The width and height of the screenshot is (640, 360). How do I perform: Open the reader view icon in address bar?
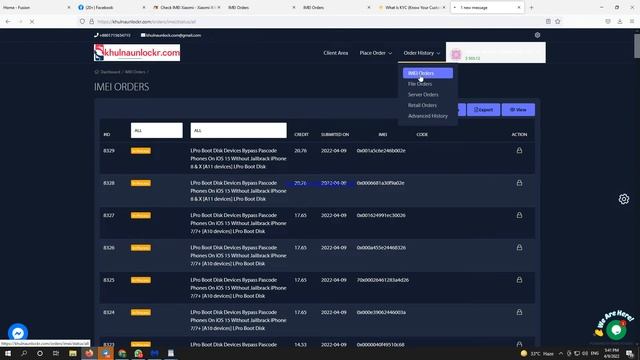tap(548, 22)
